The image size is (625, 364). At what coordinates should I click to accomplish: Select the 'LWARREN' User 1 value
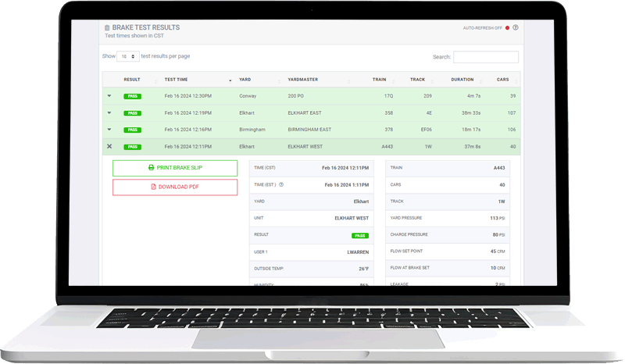point(358,252)
